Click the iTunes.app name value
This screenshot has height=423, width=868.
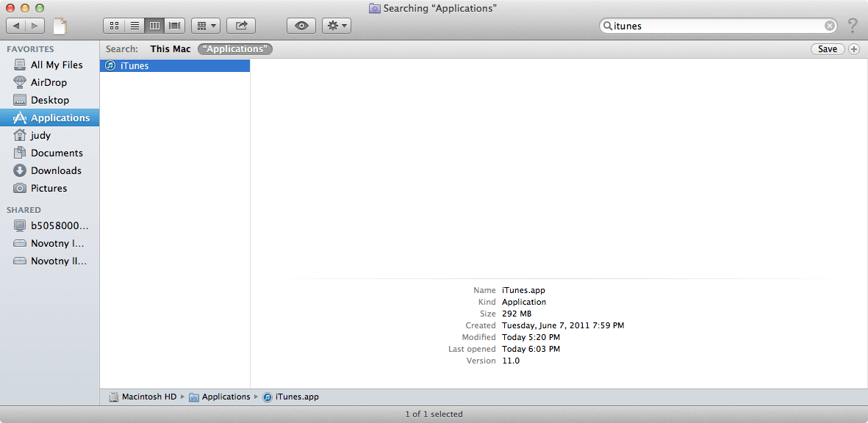[x=524, y=290]
